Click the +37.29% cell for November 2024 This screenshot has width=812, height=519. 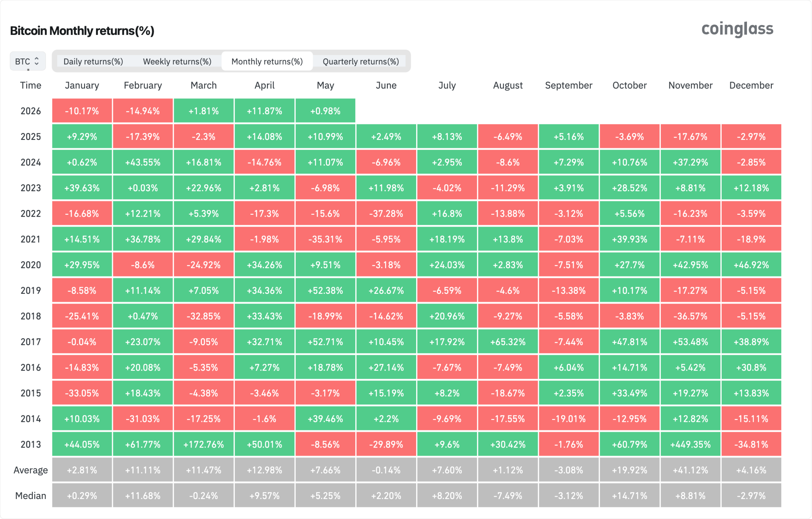tap(691, 162)
